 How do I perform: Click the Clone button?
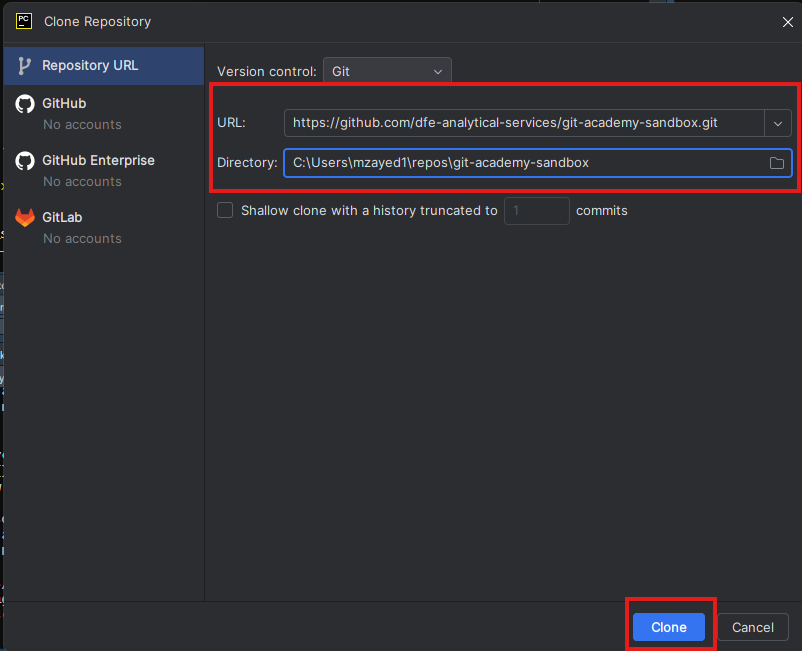[x=669, y=627]
